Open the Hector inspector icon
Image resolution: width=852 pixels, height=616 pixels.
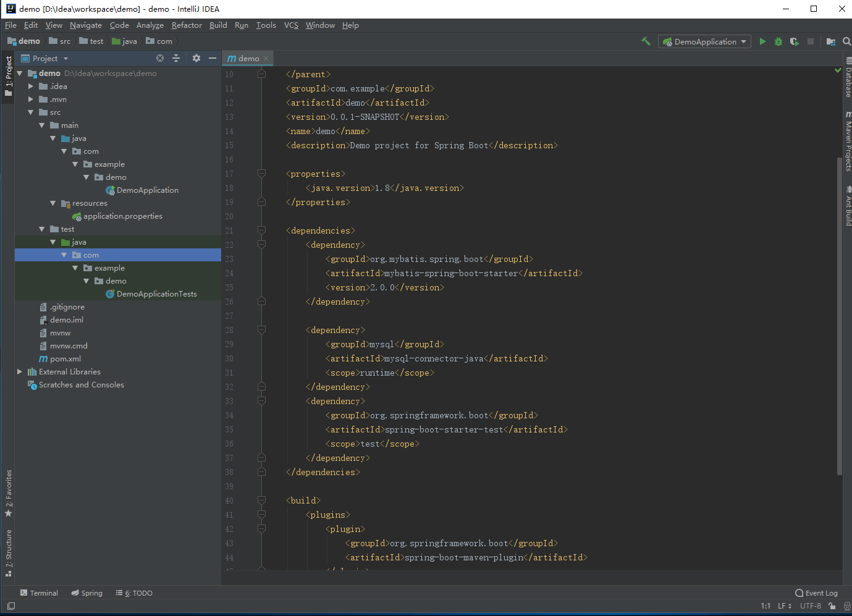coord(847,606)
